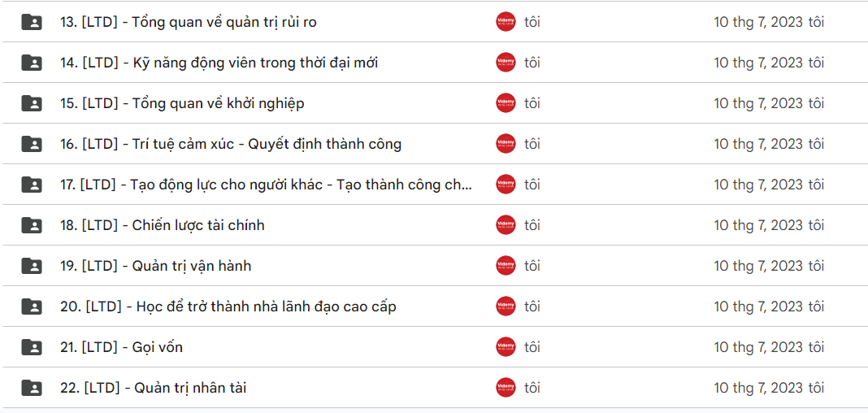Click modified date on Quản trị vận hành row
The height and width of the screenshot is (413, 868).
coord(769,266)
